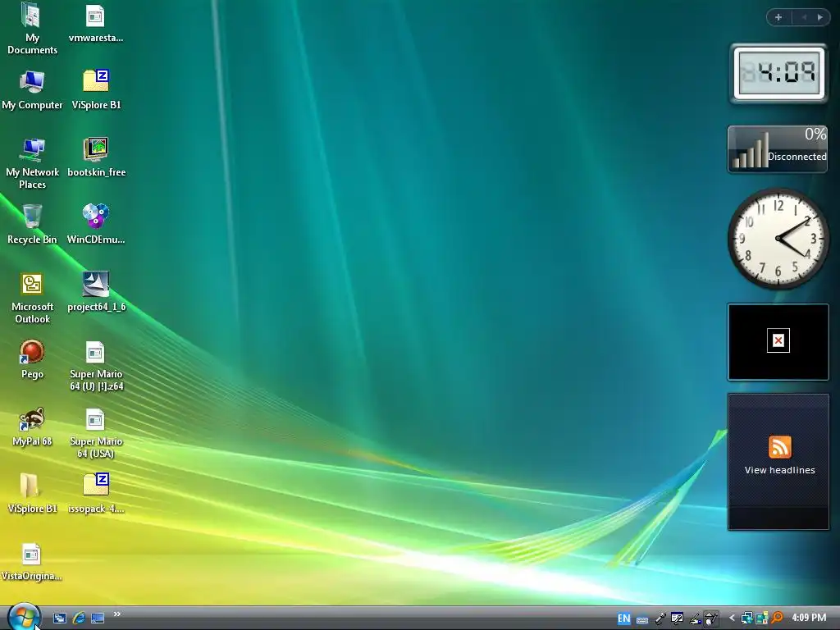This screenshot has height=630, width=840.
Task: Expand quick launch overflow chevron
Action: point(117,614)
